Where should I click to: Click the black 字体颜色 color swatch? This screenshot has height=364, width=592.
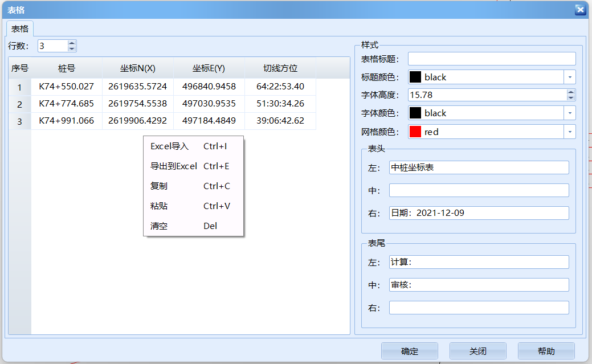[x=417, y=113]
